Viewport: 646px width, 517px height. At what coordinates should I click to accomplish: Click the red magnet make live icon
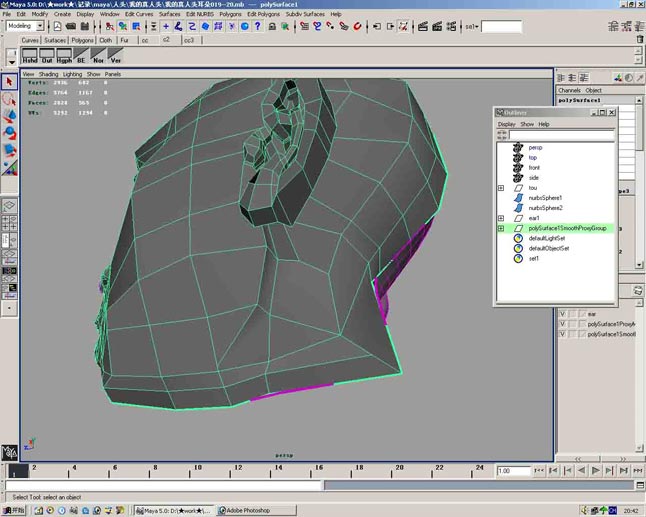(x=357, y=26)
